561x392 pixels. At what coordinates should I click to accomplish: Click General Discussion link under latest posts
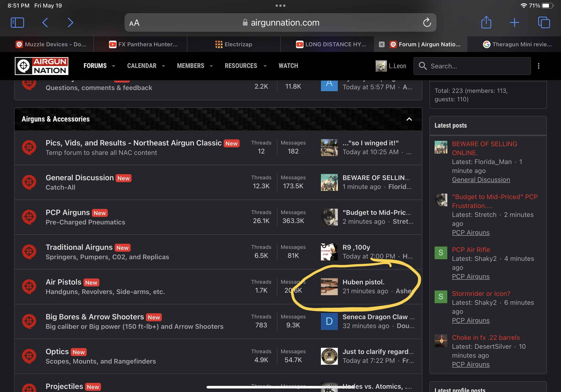tap(481, 180)
